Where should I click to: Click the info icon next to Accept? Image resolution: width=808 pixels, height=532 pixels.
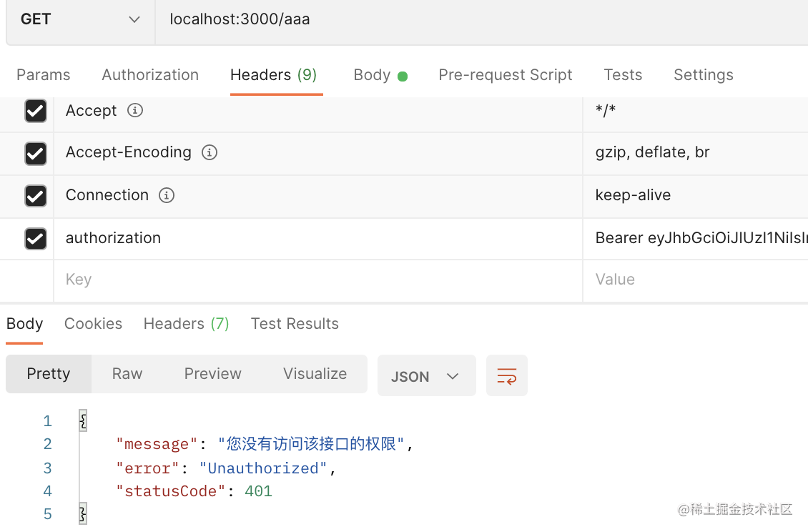tap(134, 111)
